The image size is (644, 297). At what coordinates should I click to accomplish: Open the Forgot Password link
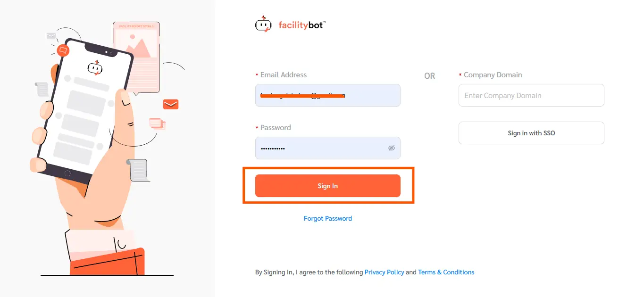(x=328, y=218)
